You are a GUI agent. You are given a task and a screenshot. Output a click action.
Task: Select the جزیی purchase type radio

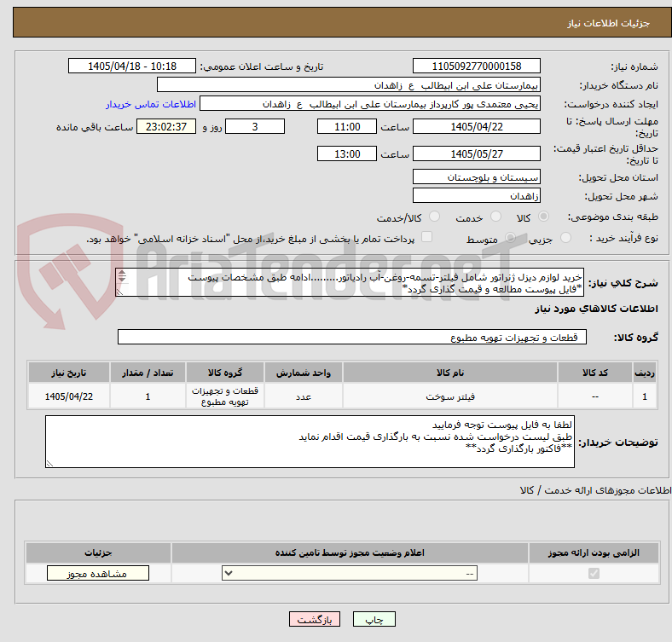(x=565, y=237)
